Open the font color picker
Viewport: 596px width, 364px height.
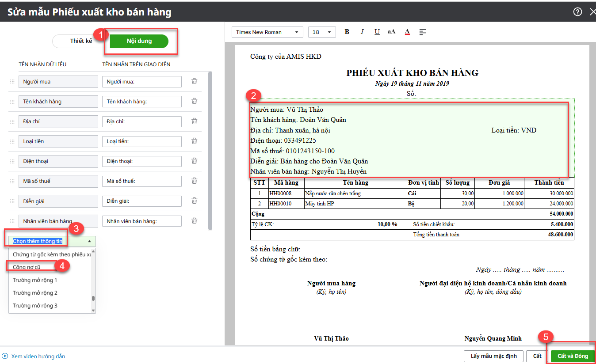407,32
